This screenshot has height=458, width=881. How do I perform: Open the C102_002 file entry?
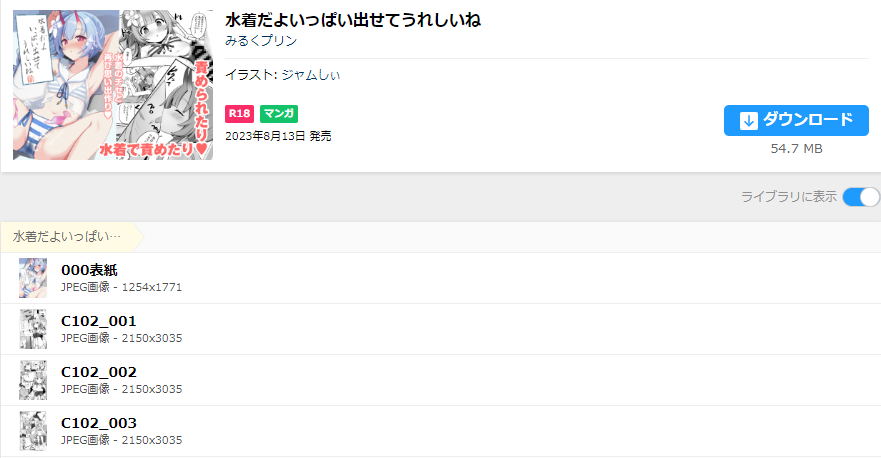click(x=98, y=372)
